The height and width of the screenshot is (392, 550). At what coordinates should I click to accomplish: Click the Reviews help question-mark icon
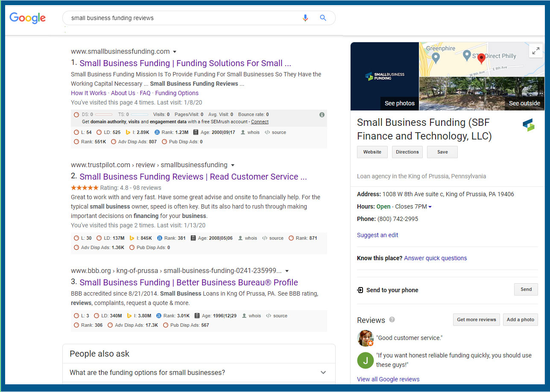coord(392,319)
